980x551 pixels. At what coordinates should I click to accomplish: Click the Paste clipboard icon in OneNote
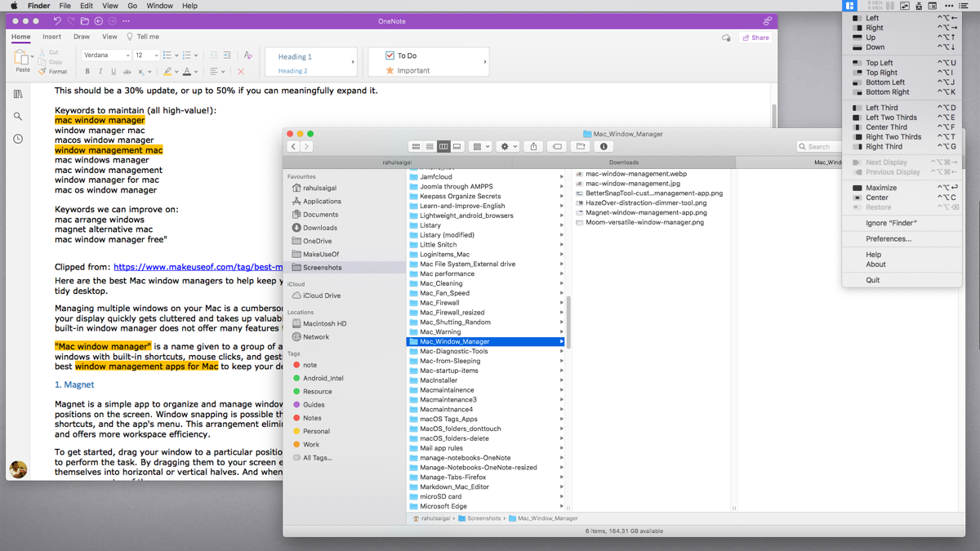(x=22, y=57)
